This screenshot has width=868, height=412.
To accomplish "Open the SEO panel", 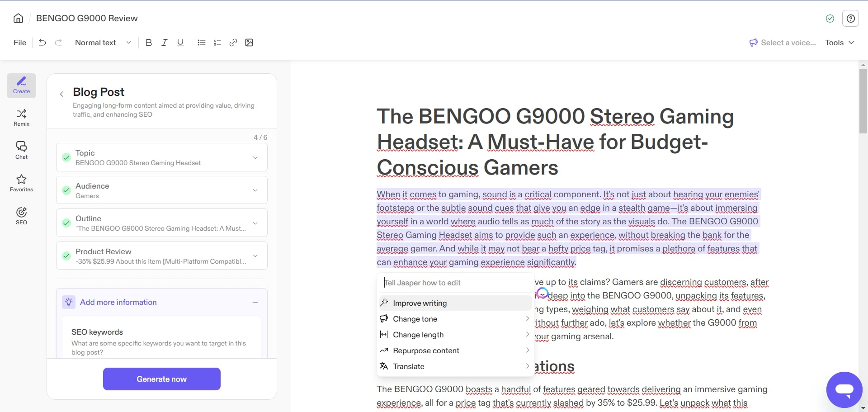I will pos(21,215).
